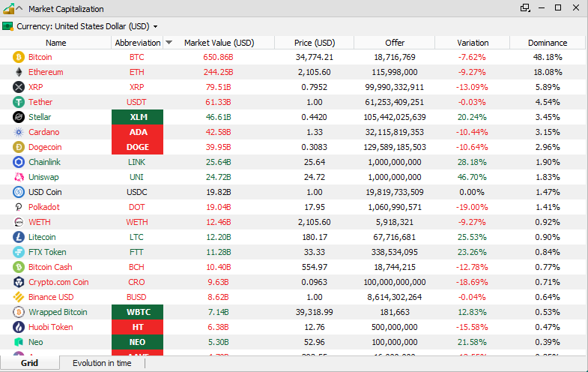The width and height of the screenshot is (588, 372).
Task: Sort by the Name column header
Action: click(x=56, y=43)
